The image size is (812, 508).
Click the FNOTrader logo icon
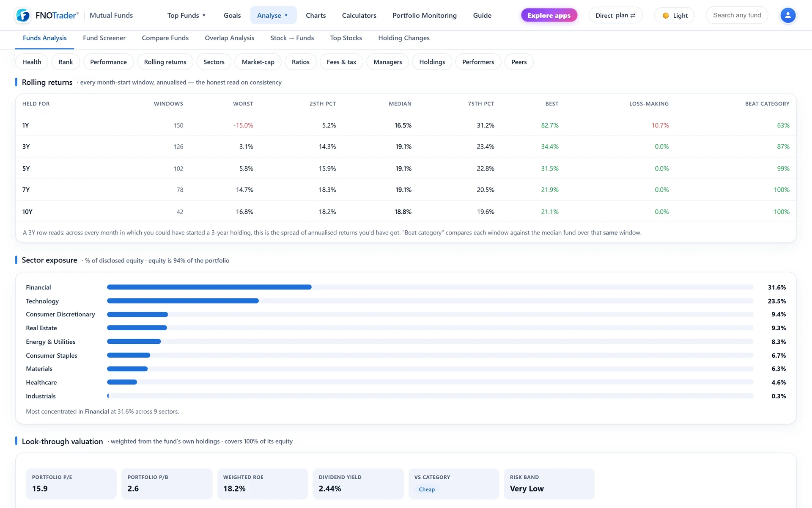(23, 16)
